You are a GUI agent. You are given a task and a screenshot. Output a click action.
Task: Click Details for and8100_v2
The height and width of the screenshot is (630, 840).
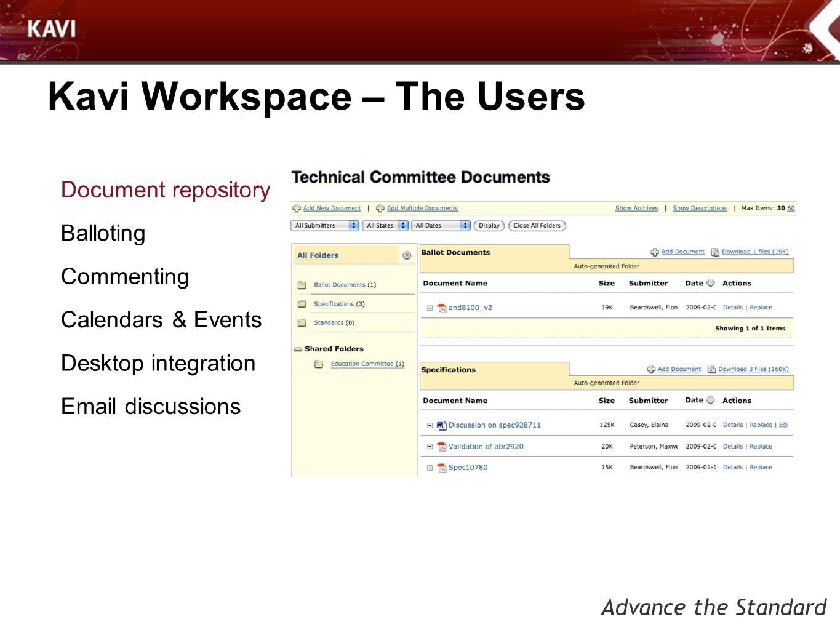[733, 308]
